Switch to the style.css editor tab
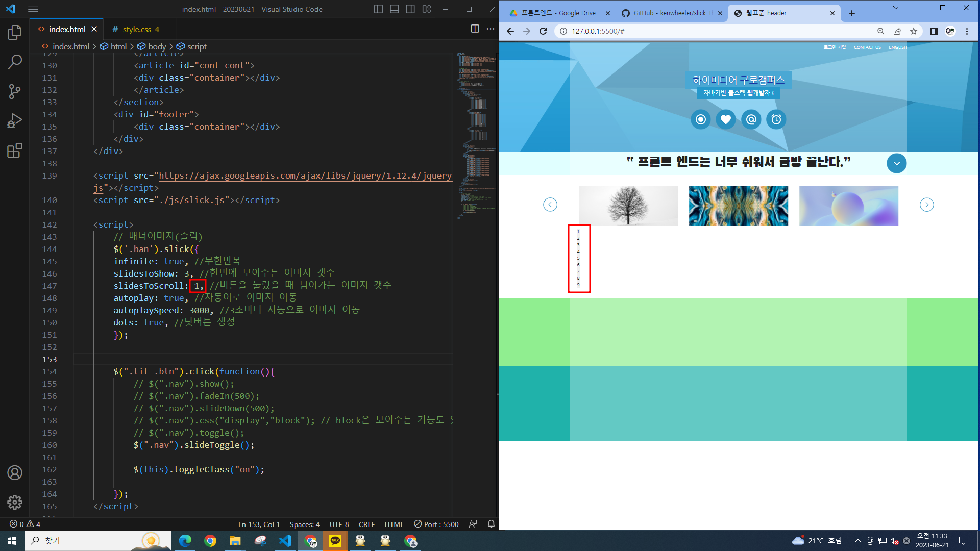This screenshot has height=551, width=980. [137, 30]
